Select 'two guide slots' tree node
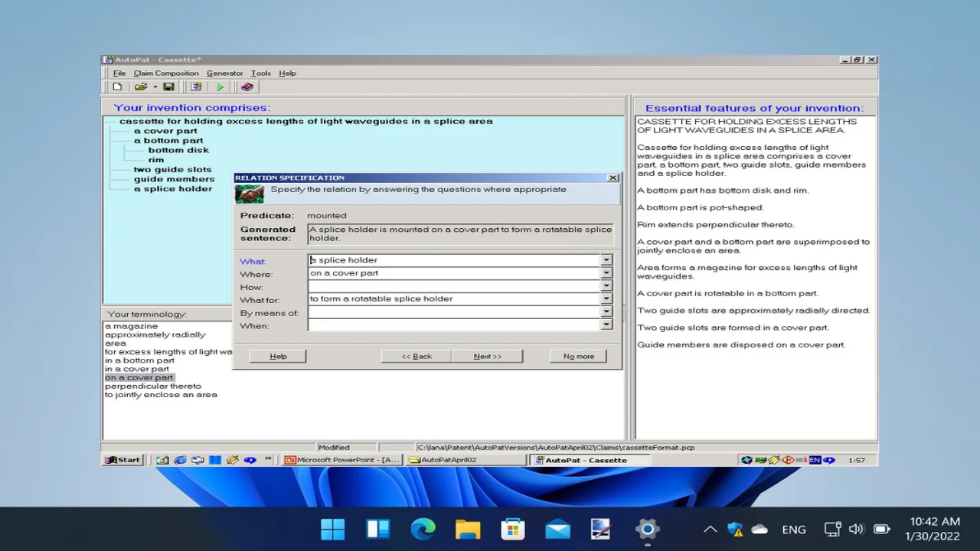This screenshot has width=980, height=551. click(x=172, y=170)
